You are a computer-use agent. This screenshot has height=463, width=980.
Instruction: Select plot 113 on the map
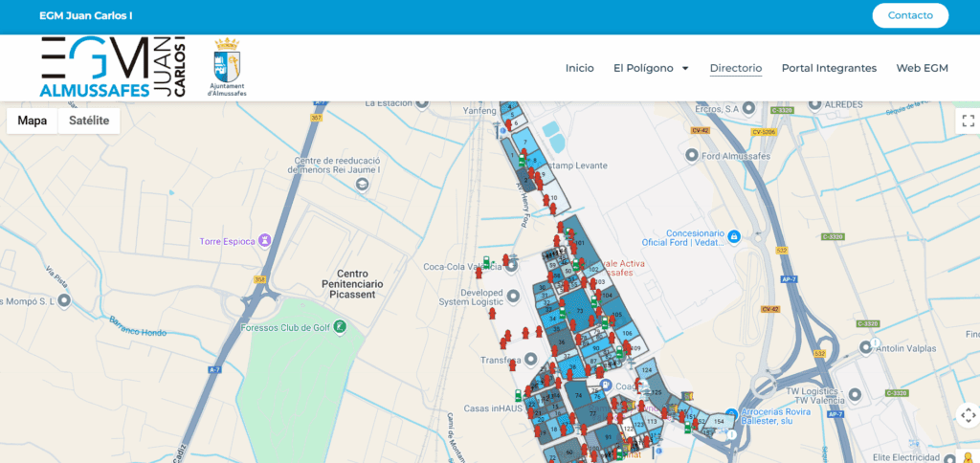click(652, 422)
